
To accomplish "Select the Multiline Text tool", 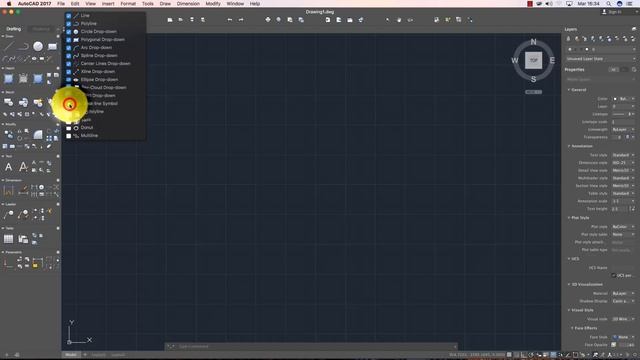I will click(9, 167).
